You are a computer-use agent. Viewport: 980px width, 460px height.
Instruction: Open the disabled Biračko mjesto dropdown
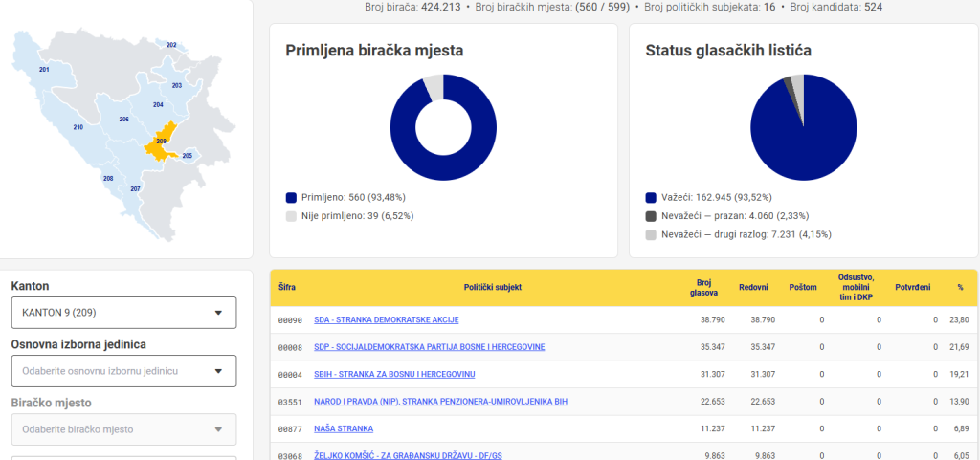point(123,429)
